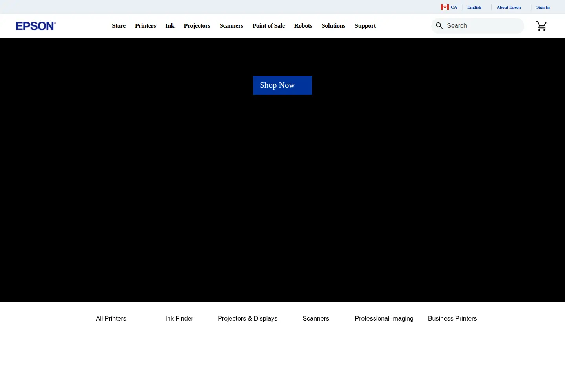565x392 pixels.
Task: Go to All Printers category
Action: pos(111,319)
